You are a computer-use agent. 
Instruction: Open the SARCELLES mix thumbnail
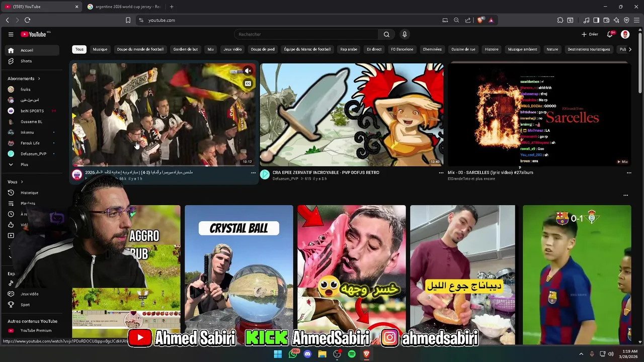539,115
